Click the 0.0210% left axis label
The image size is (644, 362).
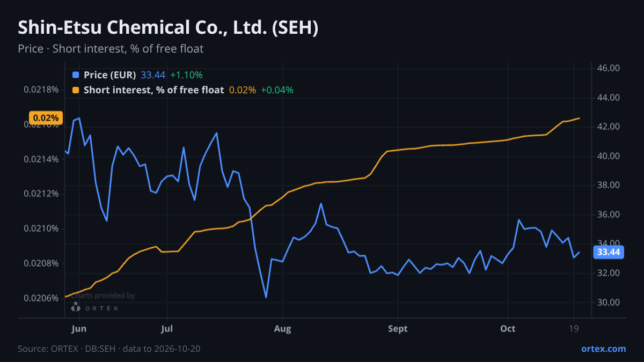[x=41, y=228]
